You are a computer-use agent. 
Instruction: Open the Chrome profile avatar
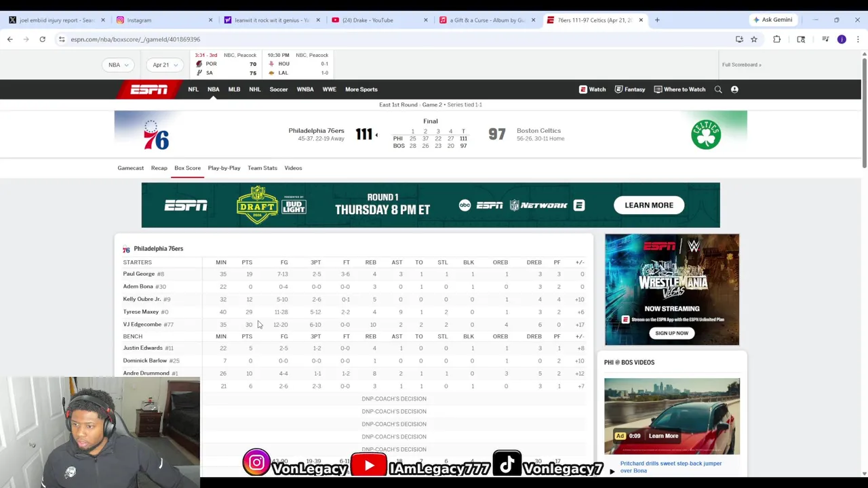tap(842, 39)
